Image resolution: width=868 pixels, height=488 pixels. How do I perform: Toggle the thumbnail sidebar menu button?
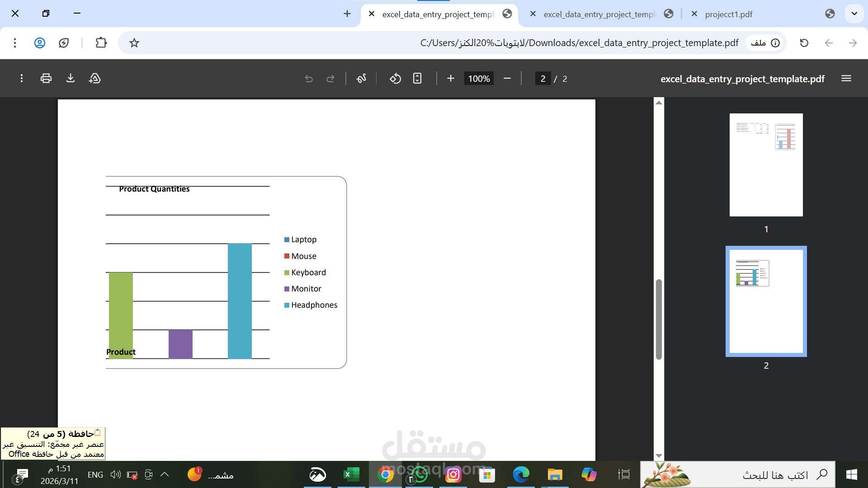point(846,78)
